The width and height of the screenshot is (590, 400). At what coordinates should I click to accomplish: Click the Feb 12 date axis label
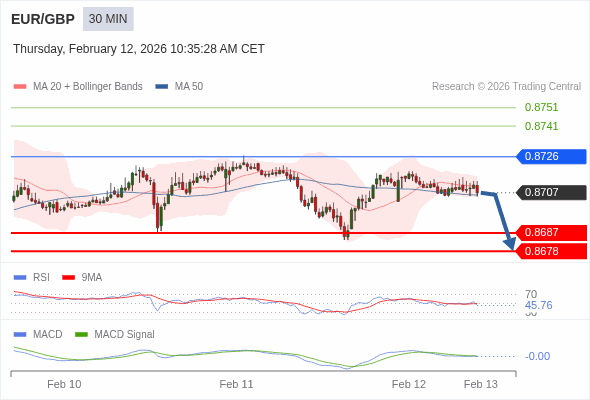[409, 384]
